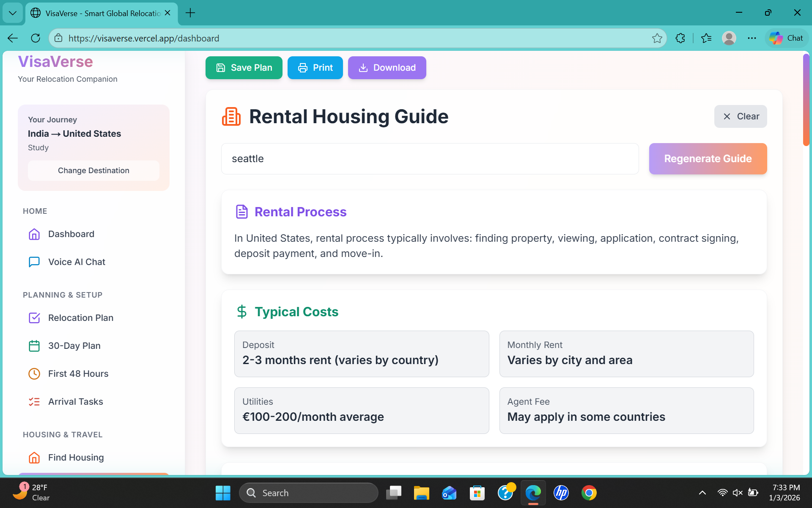Open Edge settings and more menu
Screen dimensions: 812x508
(x=752, y=38)
